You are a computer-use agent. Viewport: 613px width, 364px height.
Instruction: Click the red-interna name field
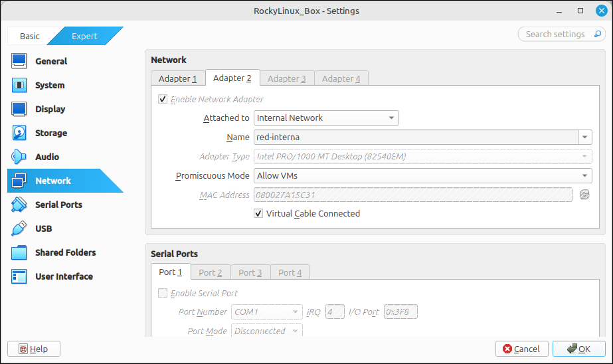(x=416, y=137)
